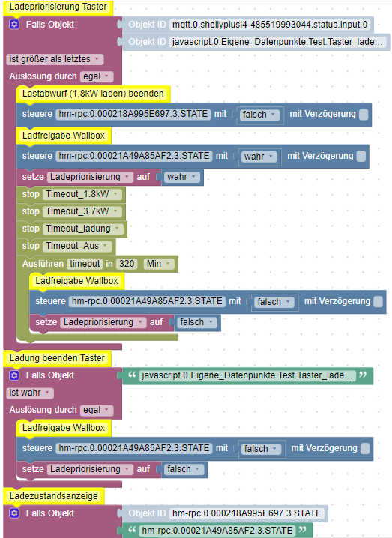Open 'ist größer als letztes' dropdown
The height and width of the screenshot is (538, 392).
coord(55,59)
